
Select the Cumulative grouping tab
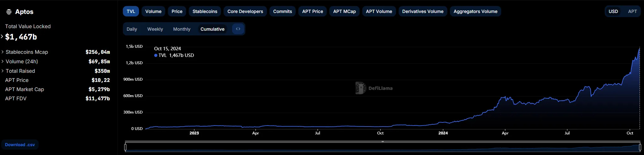[212, 29]
